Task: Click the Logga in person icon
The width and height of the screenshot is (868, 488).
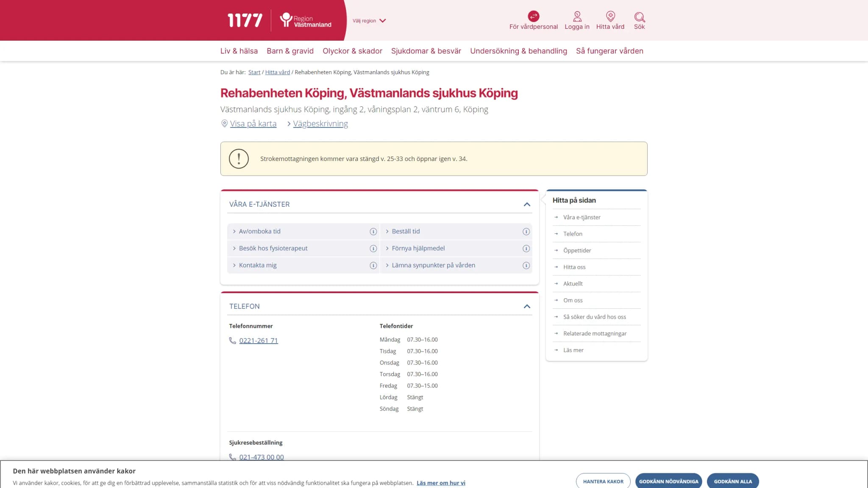Action: click(x=577, y=17)
